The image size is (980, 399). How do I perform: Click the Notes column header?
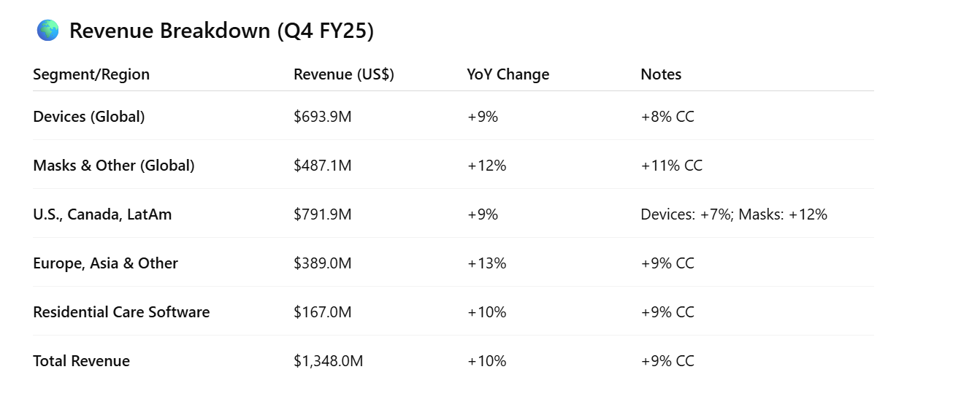click(x=660, y=74)
